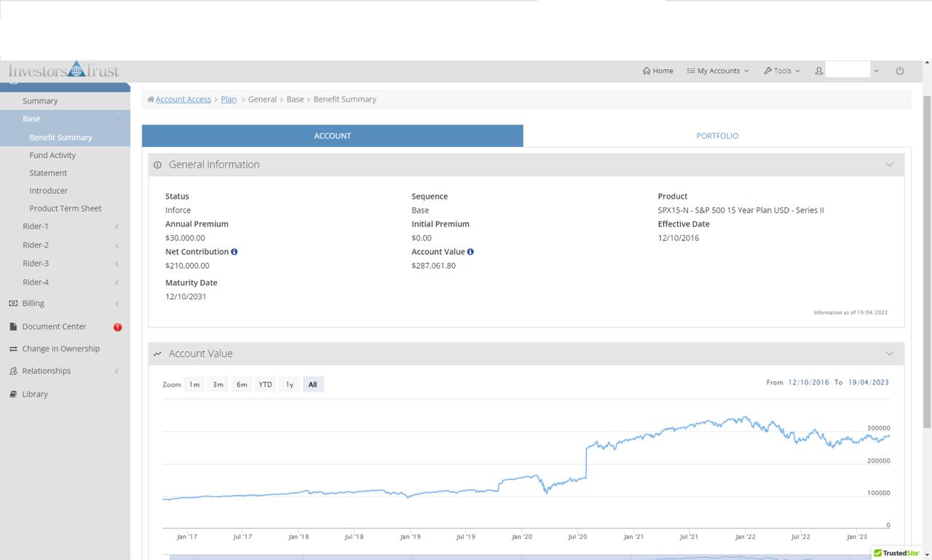
Task: Select the YTD zoom range
Action: [265, 384]
